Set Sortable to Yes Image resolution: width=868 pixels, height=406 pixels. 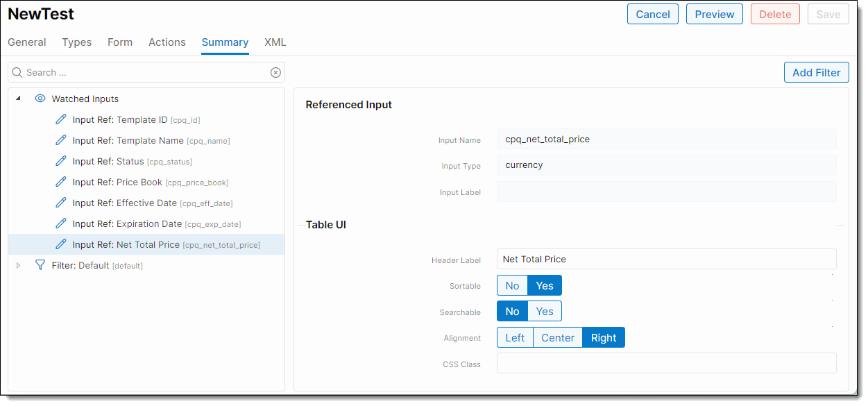[545, 285]
